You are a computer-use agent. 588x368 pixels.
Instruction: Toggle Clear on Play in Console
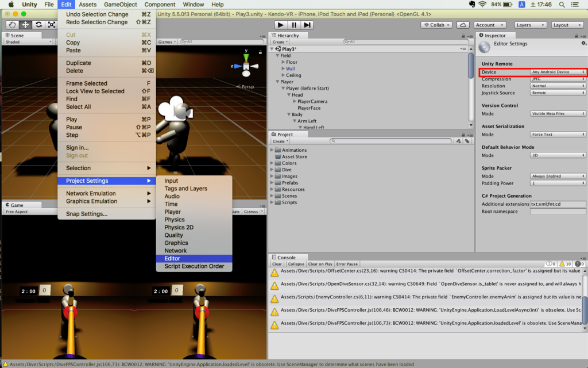(x=320, y=264)
